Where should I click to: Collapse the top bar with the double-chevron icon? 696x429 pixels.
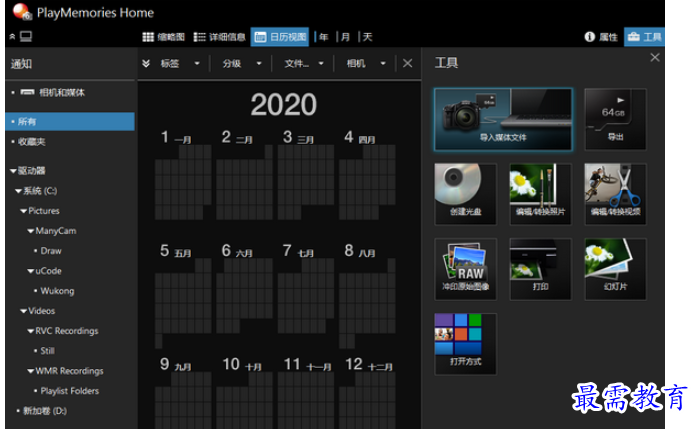tap(12, 36)
